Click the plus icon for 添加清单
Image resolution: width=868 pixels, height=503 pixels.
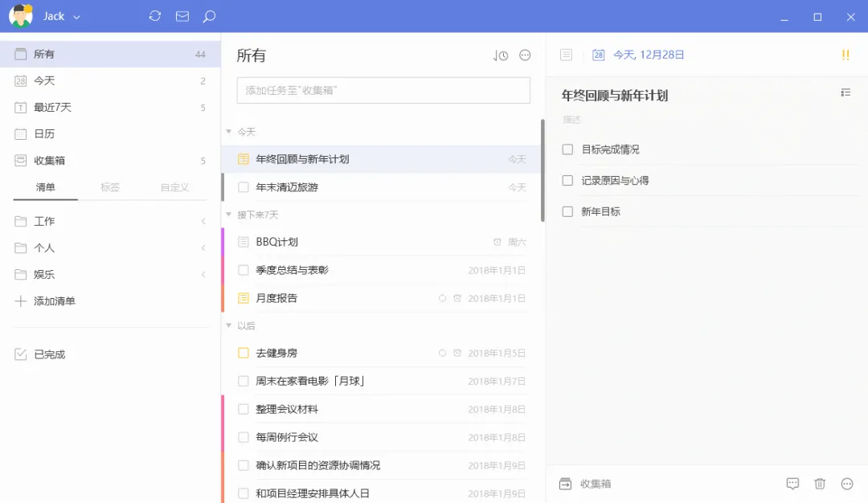point(20,301)
